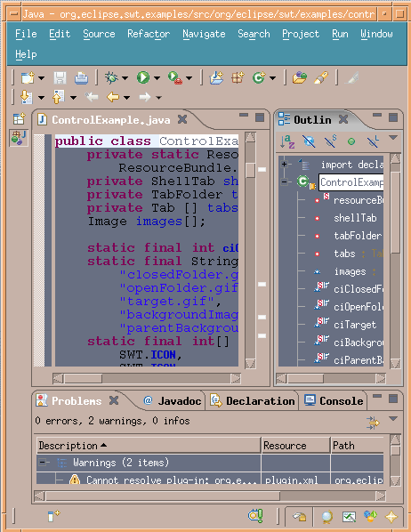Viewport: 411px width, 532px height.
Task: Click the Resource column header
Action: point(295,446)
